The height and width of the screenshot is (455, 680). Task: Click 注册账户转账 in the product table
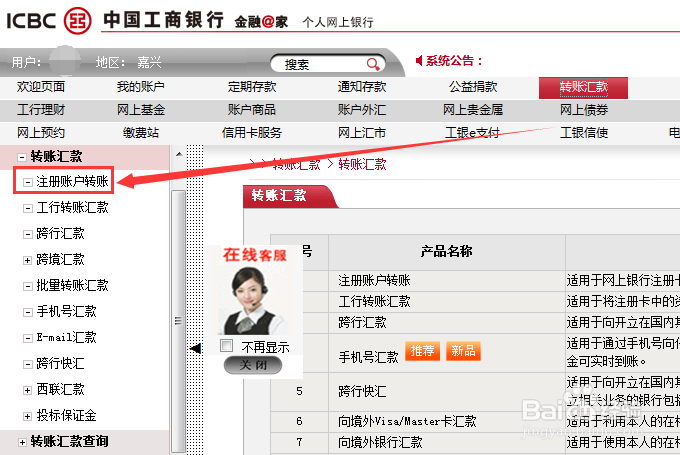(374, 281)
